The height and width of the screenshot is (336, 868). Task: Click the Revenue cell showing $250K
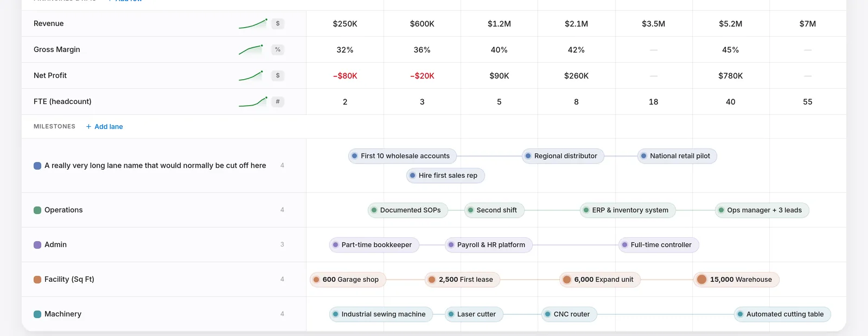click(x=345, y=24)
